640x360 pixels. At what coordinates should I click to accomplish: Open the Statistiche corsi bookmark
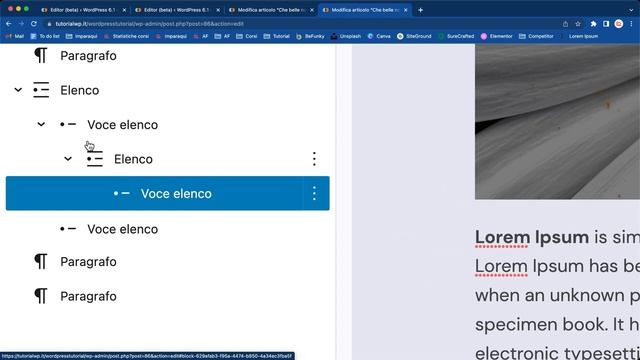pyautogui.click(x=127, y=36)
